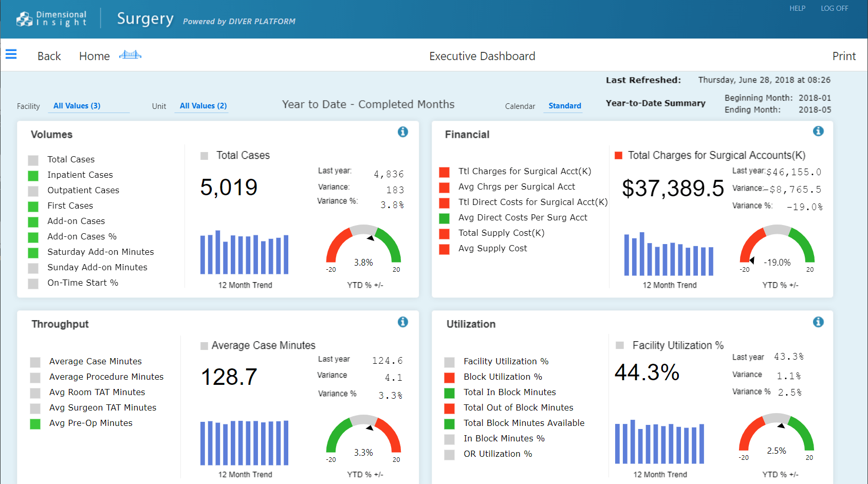Select the red Total Supply Cost(K) indicator
This screenshot has height=484, width=868.
tap(444, 234)
